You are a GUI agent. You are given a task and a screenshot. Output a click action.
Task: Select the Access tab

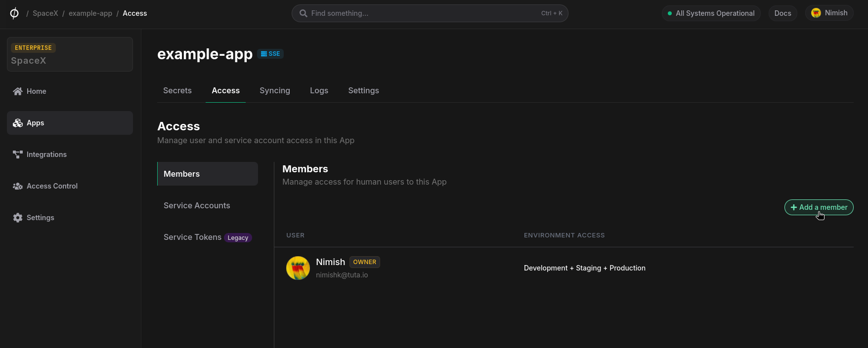(x=226, y=90)
